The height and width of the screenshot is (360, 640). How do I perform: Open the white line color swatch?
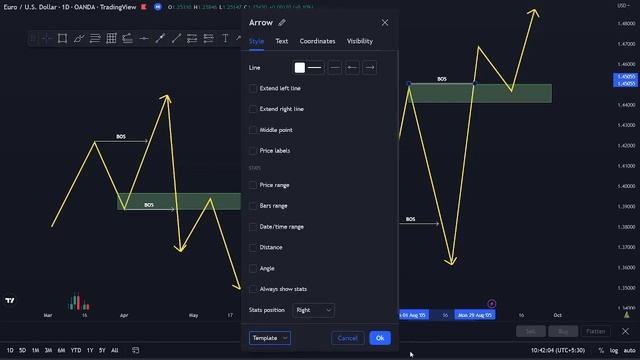[x=300, y=67]
